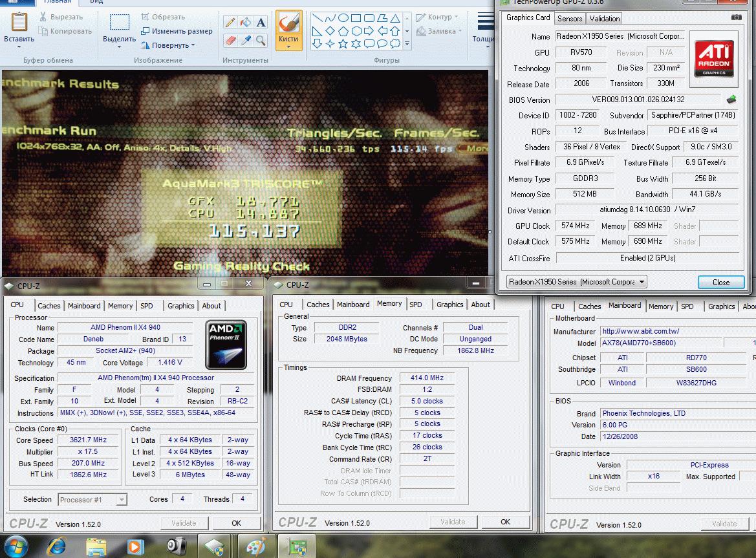The width and height of the screenshot is (756, 558).
Task: Pick the diamond shape
Action: [x=330, y=31]
